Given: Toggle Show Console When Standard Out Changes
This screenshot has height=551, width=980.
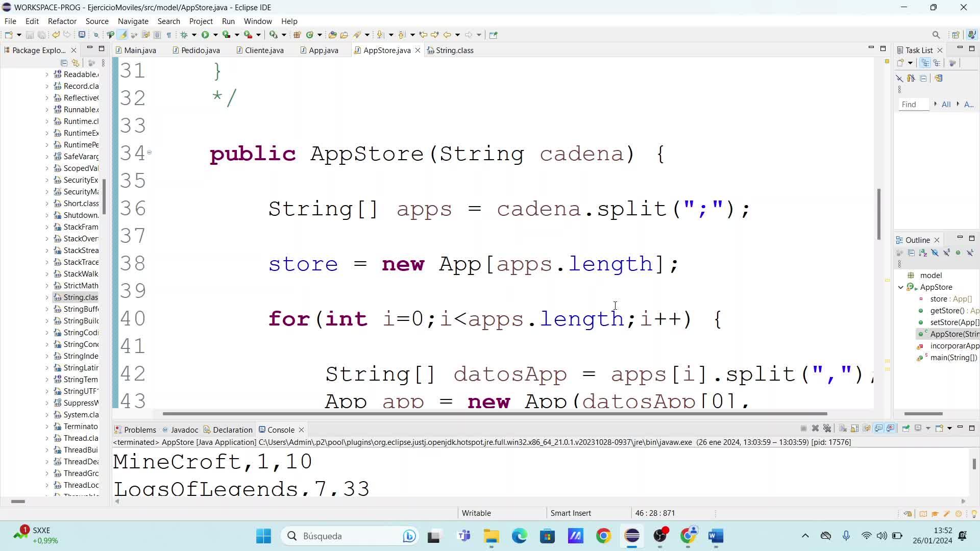Looking at the screenshot, I should click(x=878, y=429).
